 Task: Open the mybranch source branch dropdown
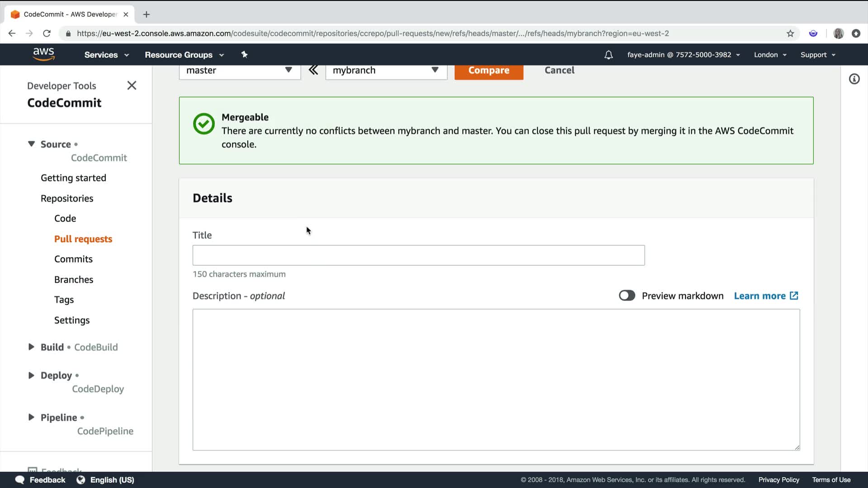coord(386,70)
